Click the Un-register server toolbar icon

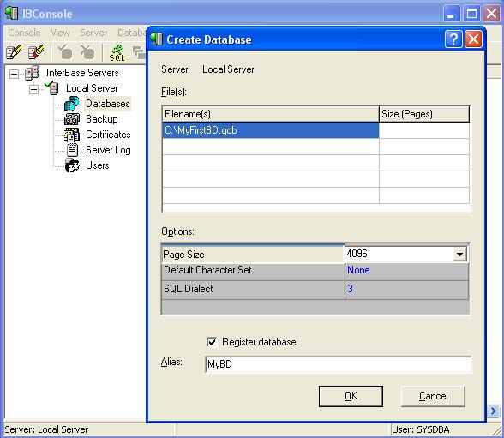click(36, 51)
